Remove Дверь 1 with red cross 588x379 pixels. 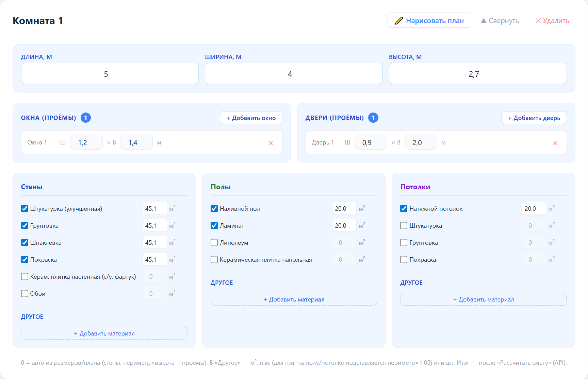tap(555, 143)
